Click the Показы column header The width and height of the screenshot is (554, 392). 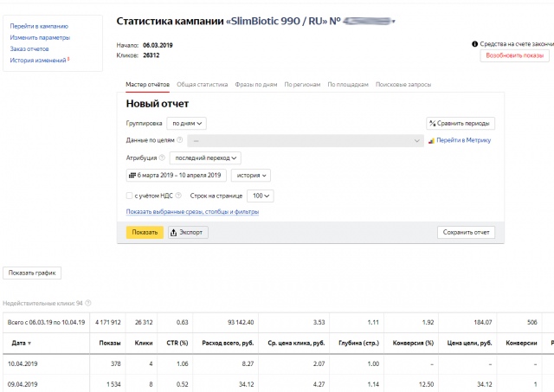[x=110, y=343]
